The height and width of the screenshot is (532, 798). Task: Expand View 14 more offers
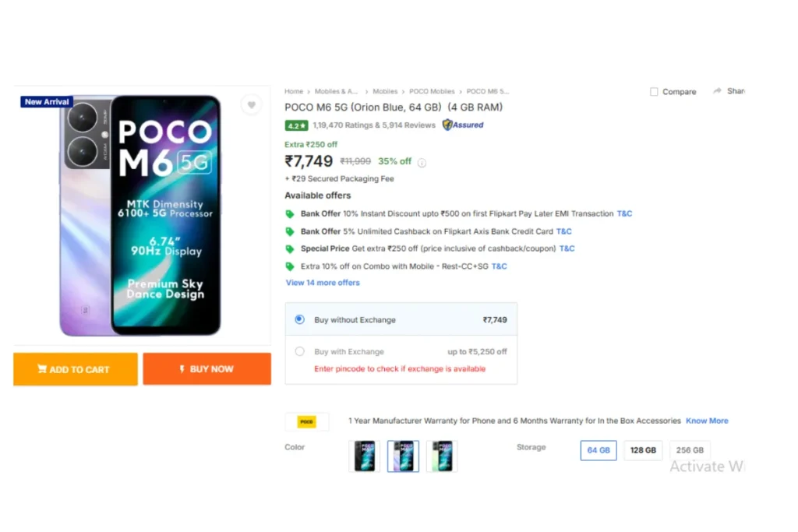pos(323,283)
